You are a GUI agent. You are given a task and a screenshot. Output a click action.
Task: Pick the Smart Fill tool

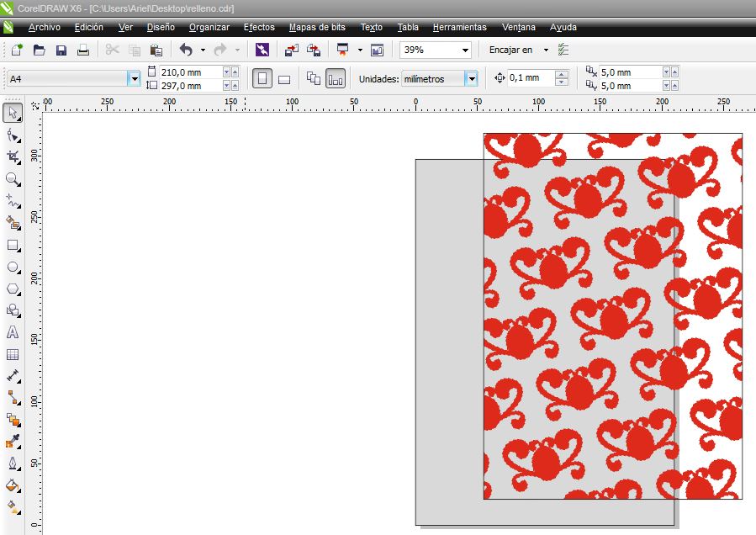[13, 222]
